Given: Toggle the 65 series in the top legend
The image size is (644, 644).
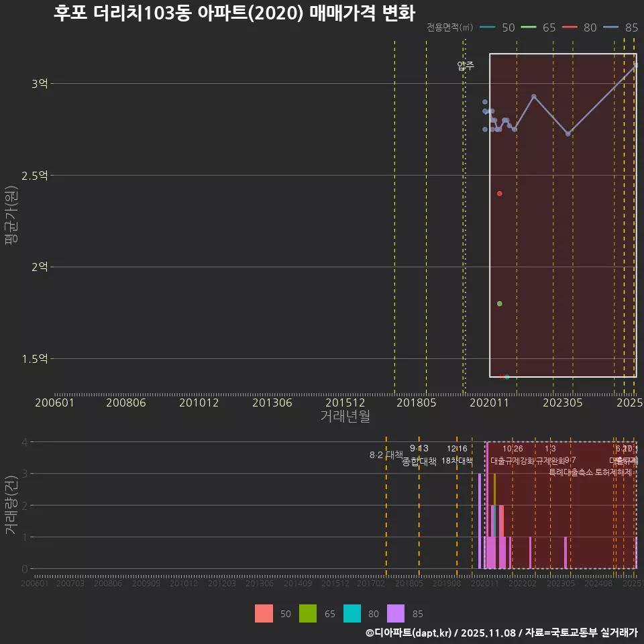Looking at the screenshot, I should [x=540, y=28].
